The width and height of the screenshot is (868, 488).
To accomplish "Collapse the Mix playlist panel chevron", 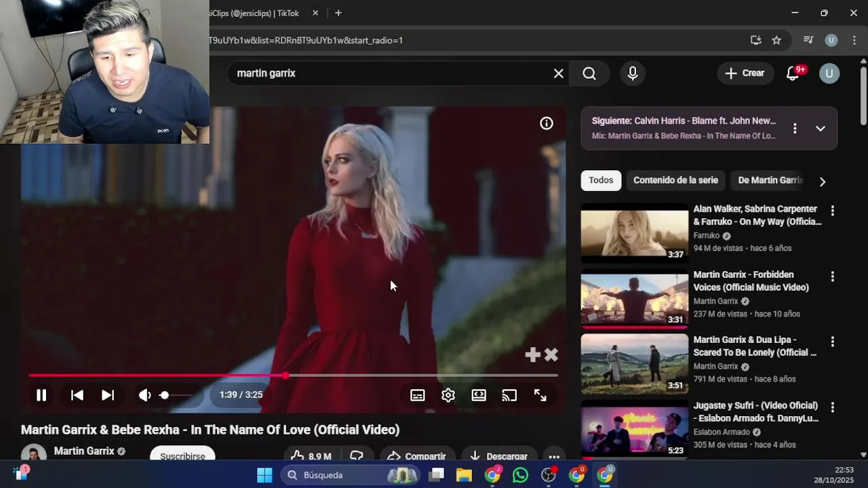I will click(821, 128).
